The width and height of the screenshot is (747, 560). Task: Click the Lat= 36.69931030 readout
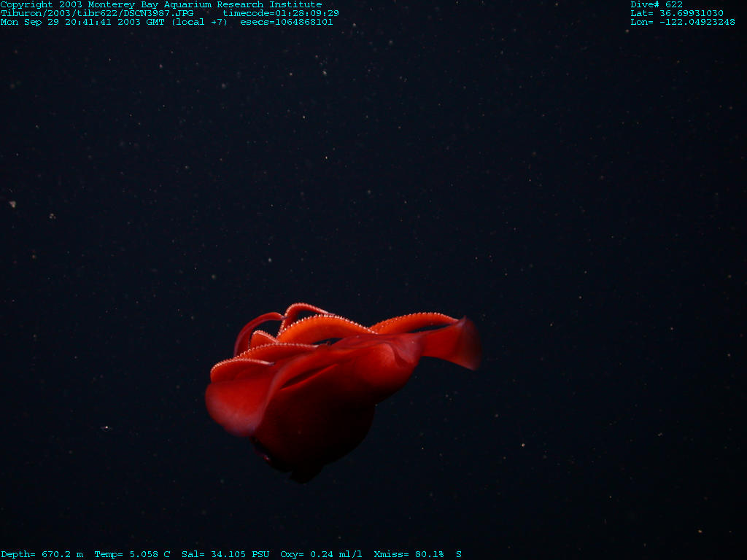(677, 13)
